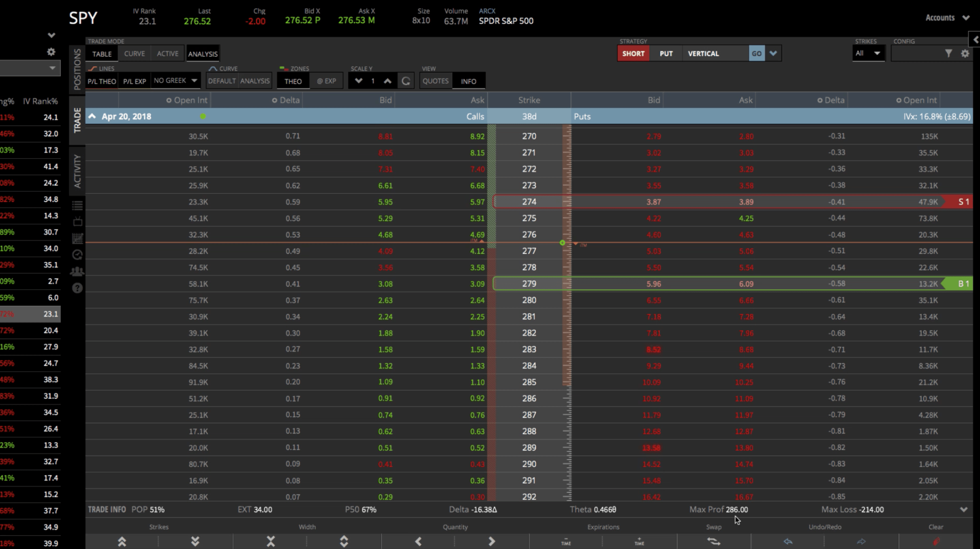The image size is (980, 549).
Task: Toggle the P/L EXP line
Action: [135, 81]
